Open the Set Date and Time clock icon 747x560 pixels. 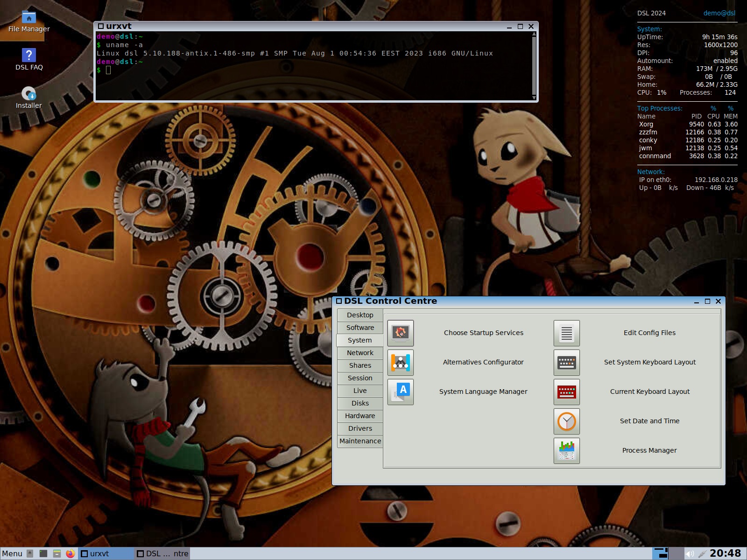[566, 421]
